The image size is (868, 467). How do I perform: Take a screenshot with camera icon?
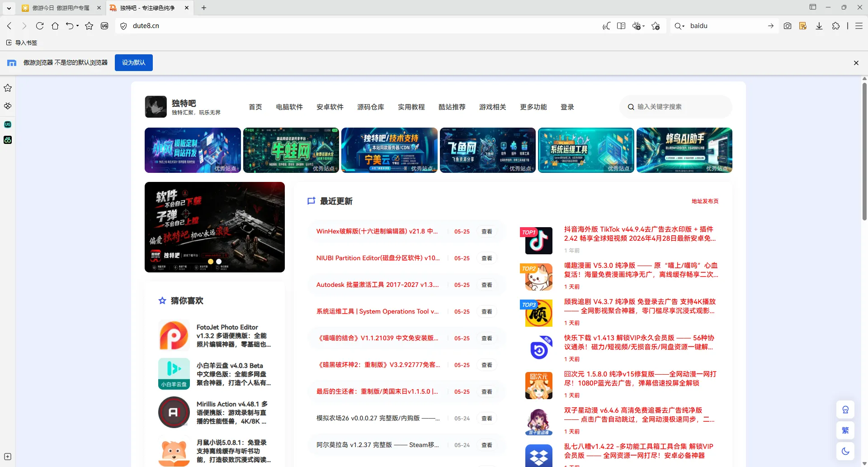pos(788,26)
